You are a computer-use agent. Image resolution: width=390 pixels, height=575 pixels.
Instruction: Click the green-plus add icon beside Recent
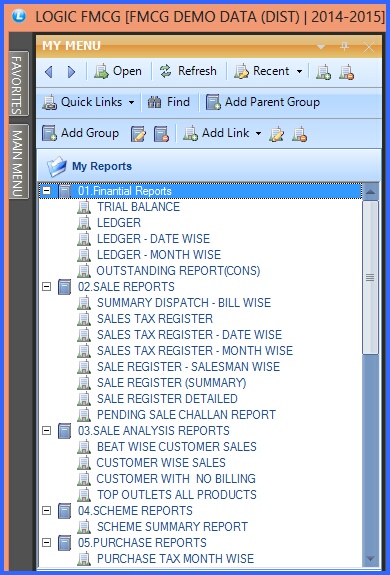pos(324,72)
